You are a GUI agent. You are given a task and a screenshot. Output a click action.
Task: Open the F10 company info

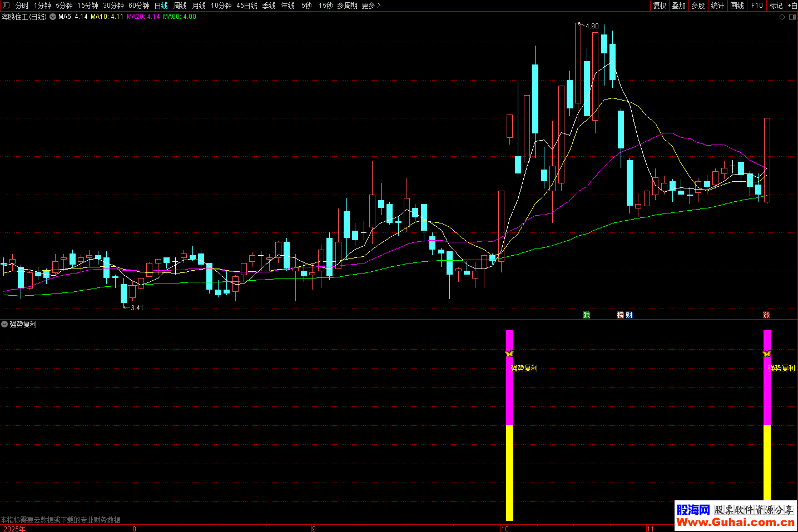pos(757,6)
